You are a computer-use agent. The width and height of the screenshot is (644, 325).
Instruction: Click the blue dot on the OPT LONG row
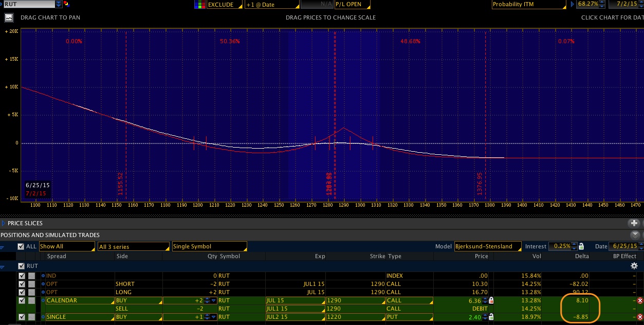point(43,292)
